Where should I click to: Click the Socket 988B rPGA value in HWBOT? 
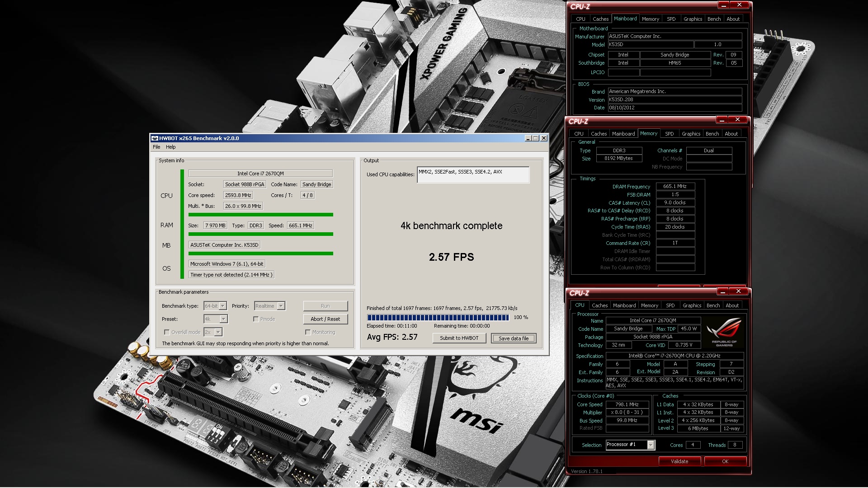point(245,184)
